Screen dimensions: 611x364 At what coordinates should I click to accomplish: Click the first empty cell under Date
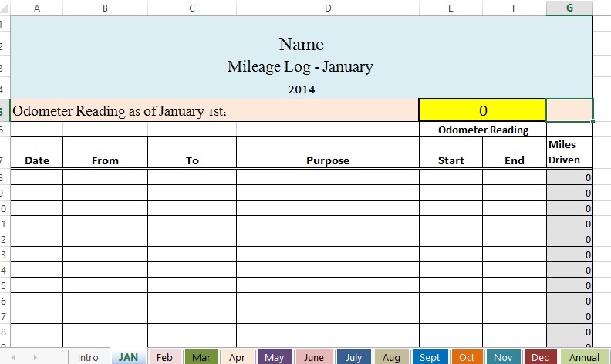(x=37, y=177)
